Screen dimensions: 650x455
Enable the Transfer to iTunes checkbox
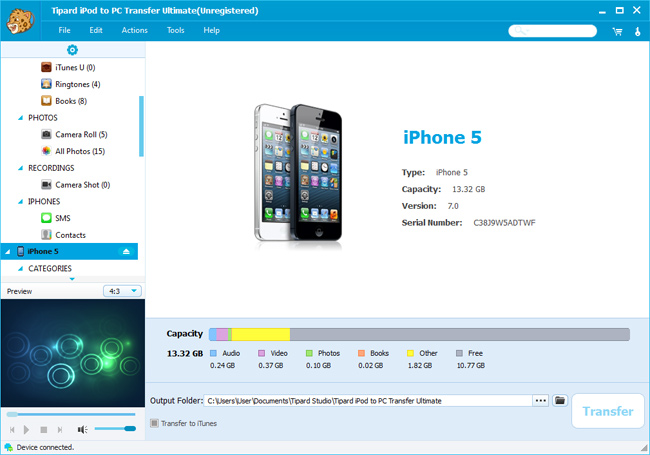point(154,423)
